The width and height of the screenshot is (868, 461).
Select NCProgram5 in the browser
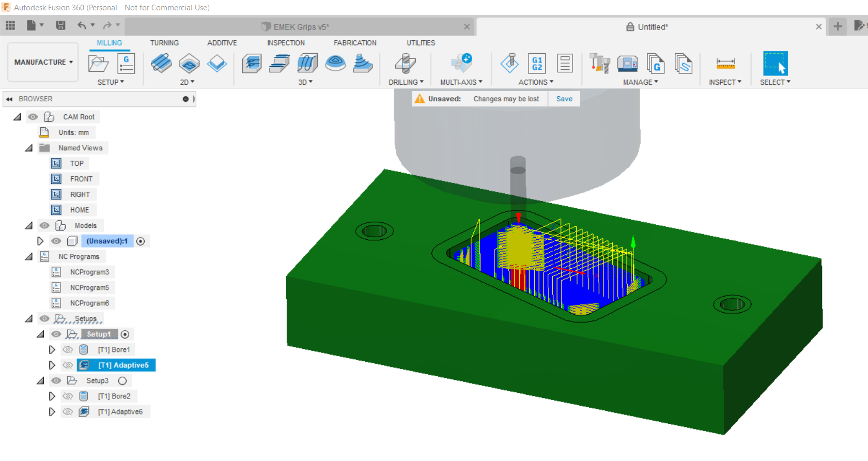(89, 288)
